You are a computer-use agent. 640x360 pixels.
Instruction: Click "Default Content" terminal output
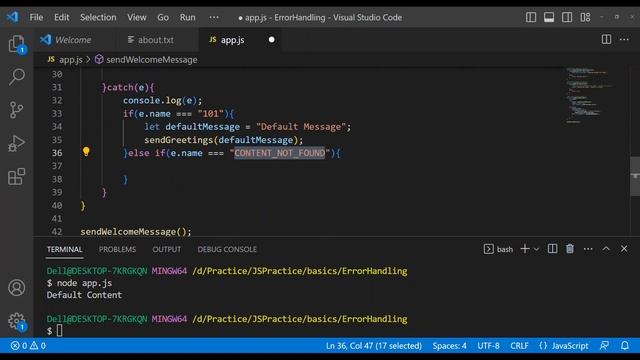click(84, 295)
